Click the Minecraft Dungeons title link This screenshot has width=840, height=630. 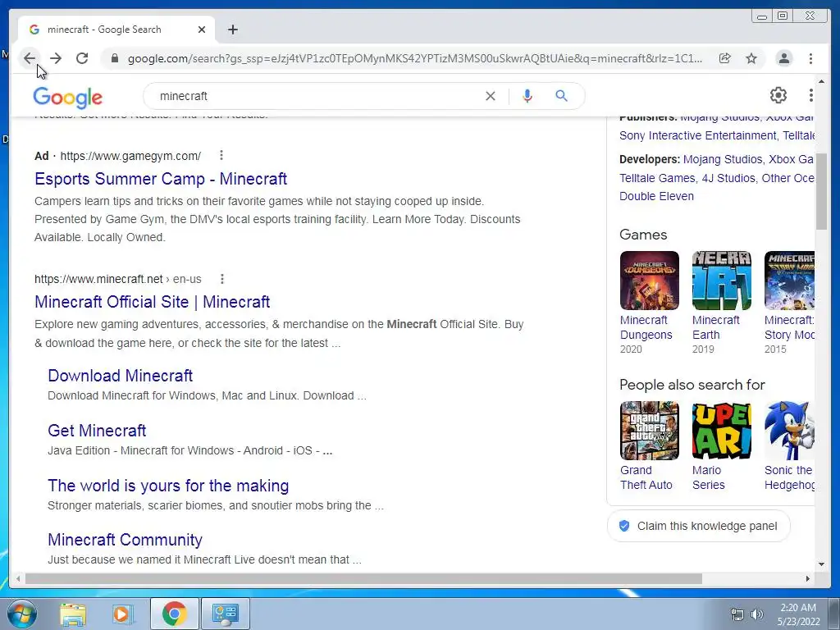pos(646,327)
